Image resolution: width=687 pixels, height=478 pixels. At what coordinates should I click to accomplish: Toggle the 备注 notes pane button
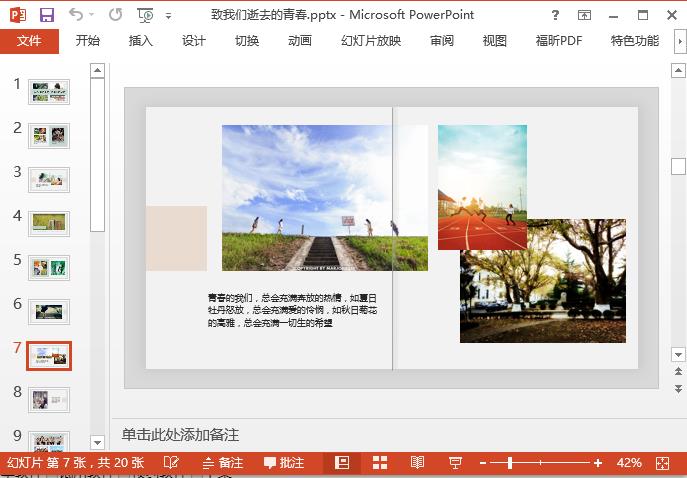pyautogui.click(x=223, y=463)
